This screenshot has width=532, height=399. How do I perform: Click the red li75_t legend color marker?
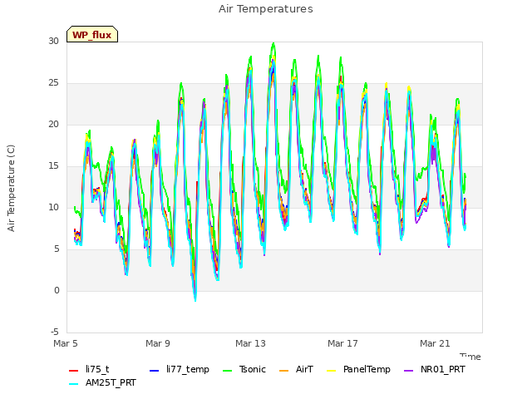74,371
